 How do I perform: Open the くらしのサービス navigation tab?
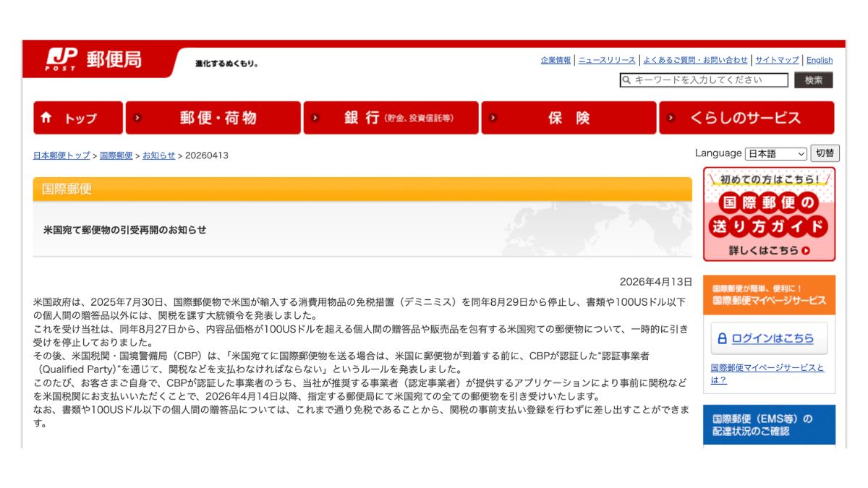point(746,118)
